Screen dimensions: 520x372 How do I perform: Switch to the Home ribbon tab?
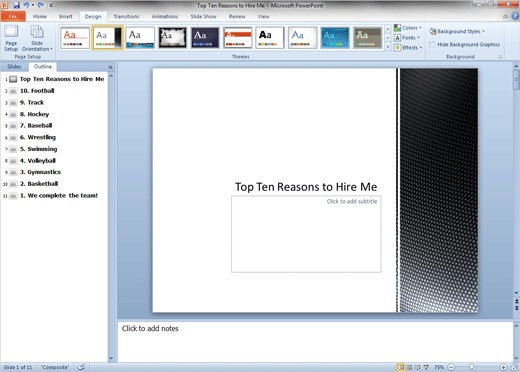tap(40, 16)
